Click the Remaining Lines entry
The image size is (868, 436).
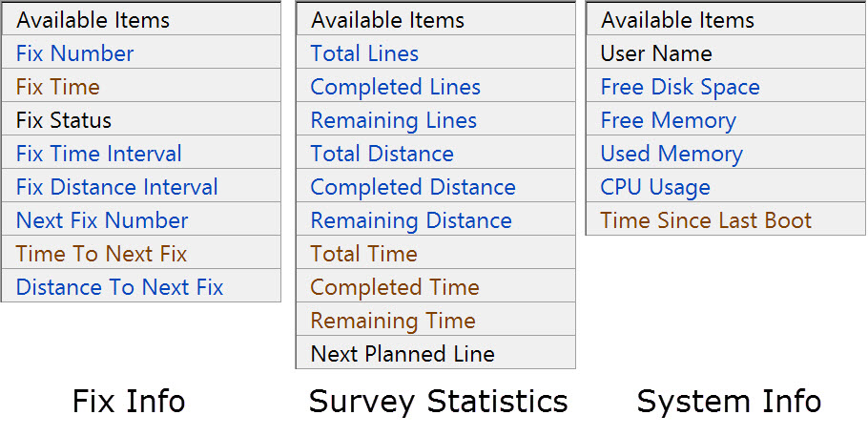click(393, 120)
